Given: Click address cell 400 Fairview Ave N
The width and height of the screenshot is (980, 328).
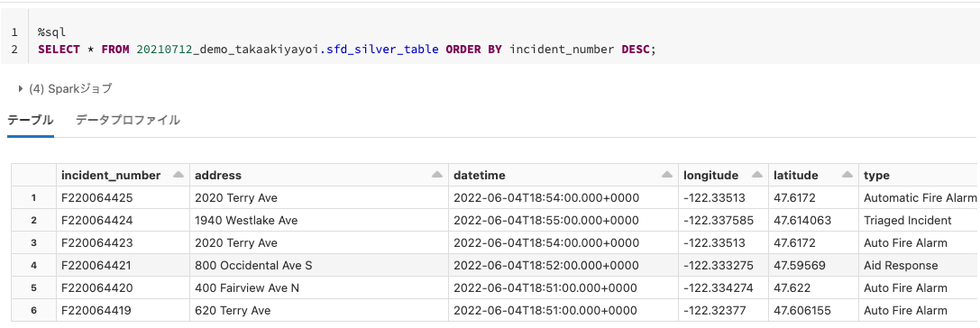Looking at the screenshot, I should 319,288.
